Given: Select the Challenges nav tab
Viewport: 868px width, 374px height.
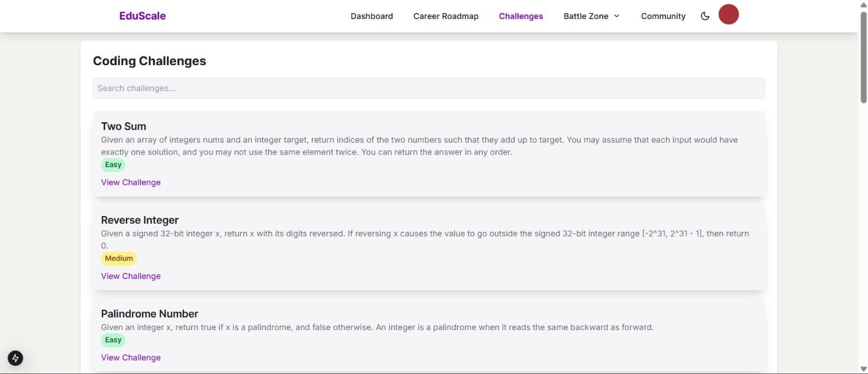Looking at the screenshot, I should coord(521,16).
